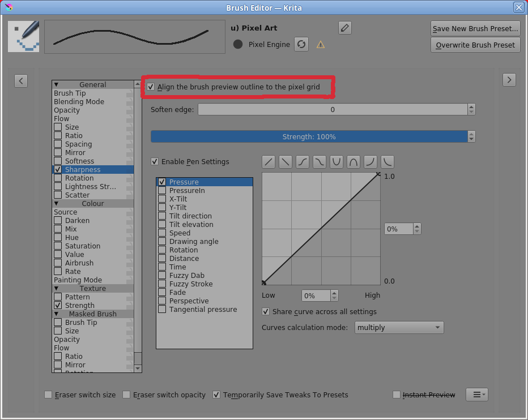528x420 pixels.
Task: Uncheck the Sharpness option checkbox
Action: point(58,169)
